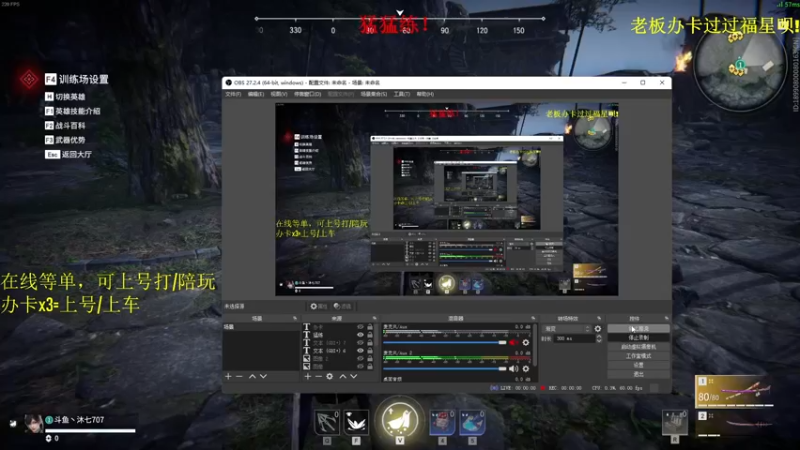
Task: Toggle visibility of the 图像 2 source
Action: pos(360,359)
